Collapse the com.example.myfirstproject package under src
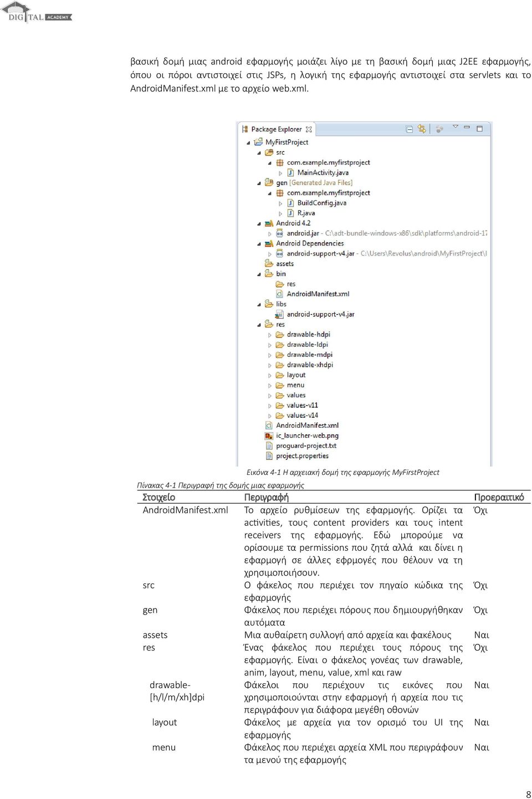The width and height of the screenshot is (532, 799). tap(270, 163)
